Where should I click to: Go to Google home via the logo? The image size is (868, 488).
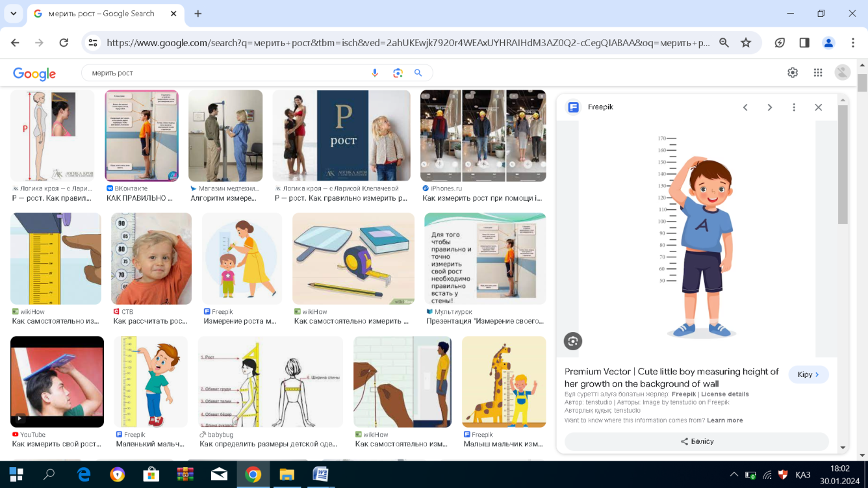(34, 73)
